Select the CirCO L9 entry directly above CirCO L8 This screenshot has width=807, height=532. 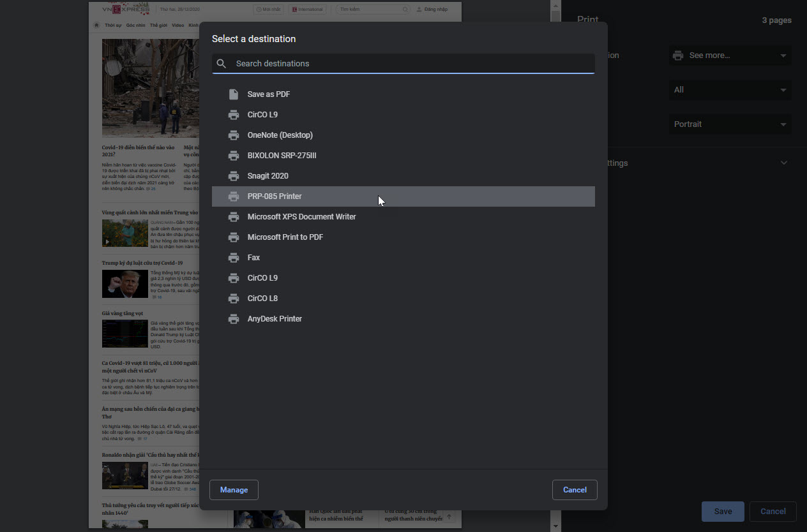click(x=403, y=278)
